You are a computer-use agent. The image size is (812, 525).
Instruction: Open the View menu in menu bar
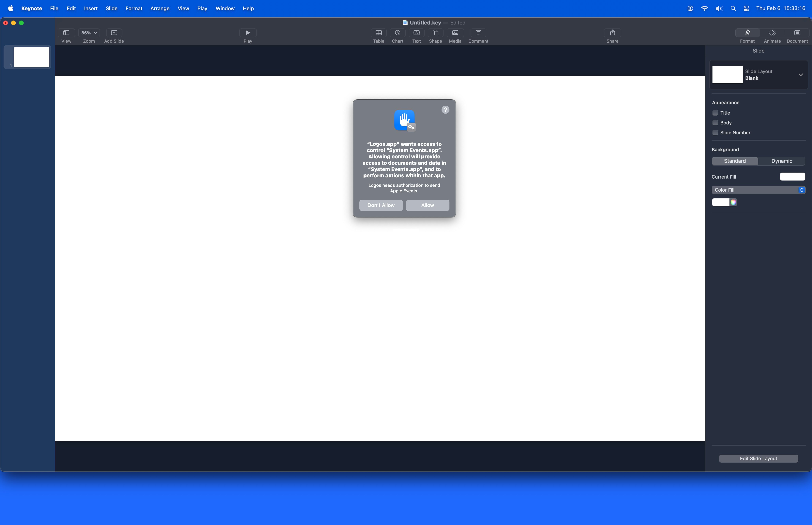(183, 8)
